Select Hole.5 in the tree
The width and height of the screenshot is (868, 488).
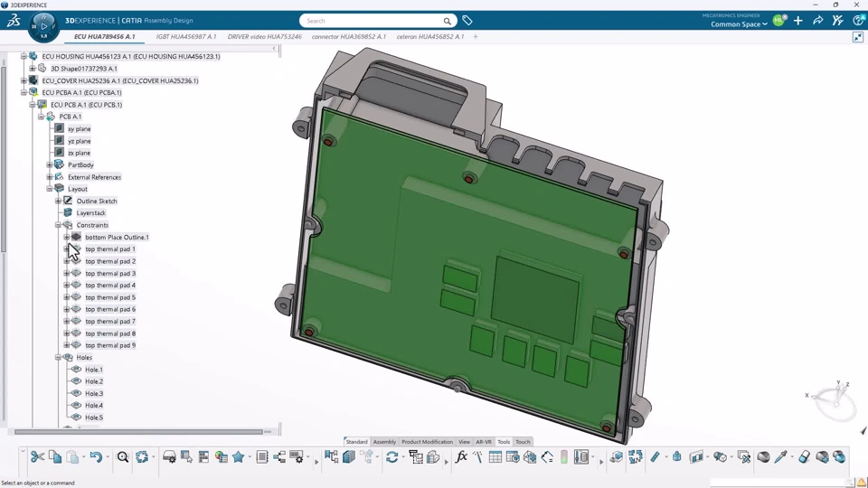coord(94,418)
